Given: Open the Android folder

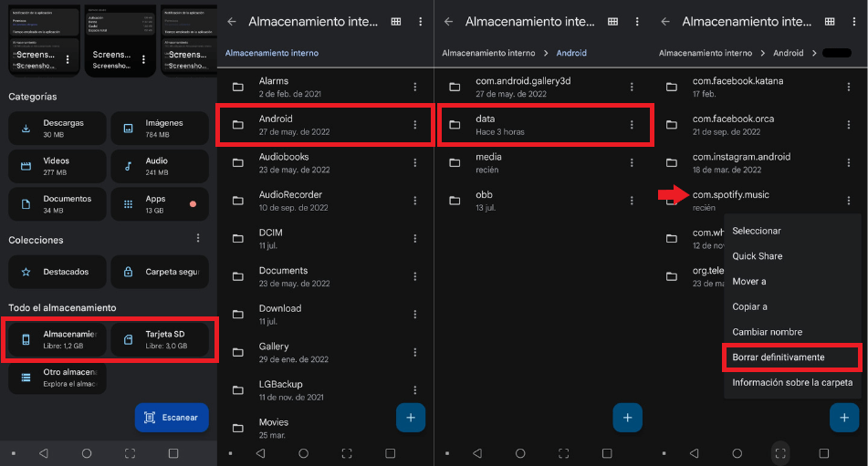Looking at the screenshot, I should coord(325,125).
